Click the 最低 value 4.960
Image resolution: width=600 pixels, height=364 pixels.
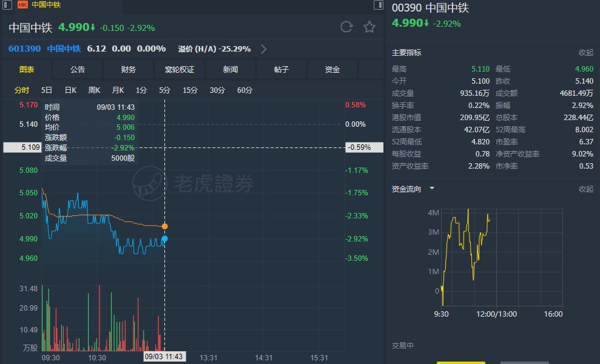tap(584, 69)
